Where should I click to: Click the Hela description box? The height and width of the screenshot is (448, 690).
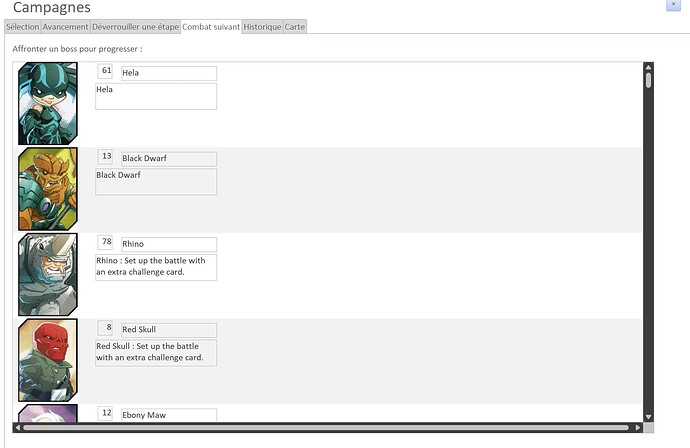point(156,96)
